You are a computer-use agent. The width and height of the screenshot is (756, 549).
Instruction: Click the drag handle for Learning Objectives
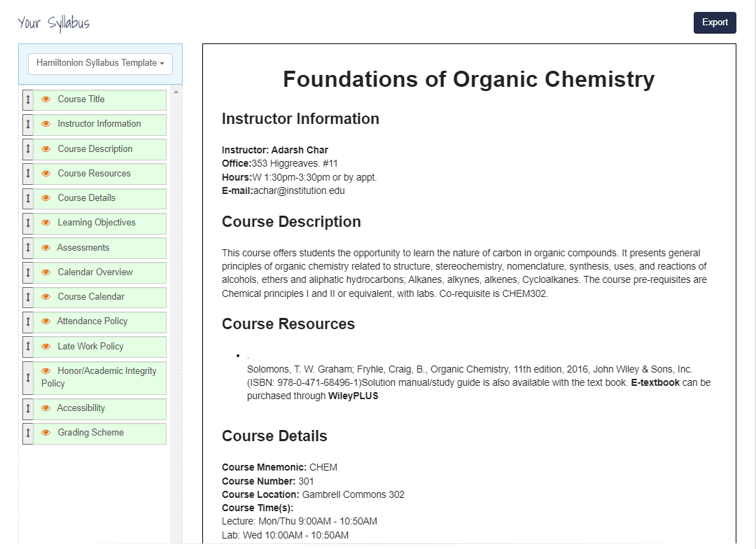pos(28,223)
